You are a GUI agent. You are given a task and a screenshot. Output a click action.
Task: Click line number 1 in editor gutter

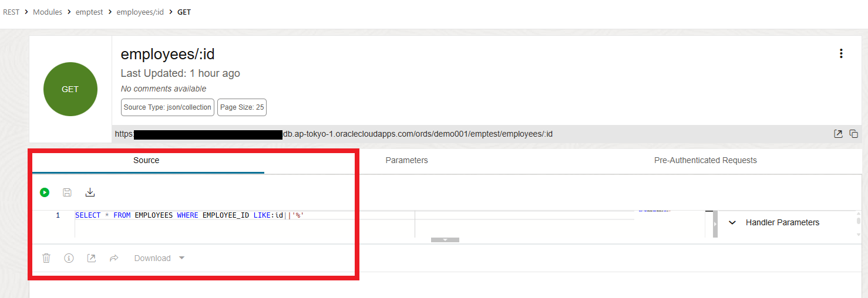click(x=58, y=215)
